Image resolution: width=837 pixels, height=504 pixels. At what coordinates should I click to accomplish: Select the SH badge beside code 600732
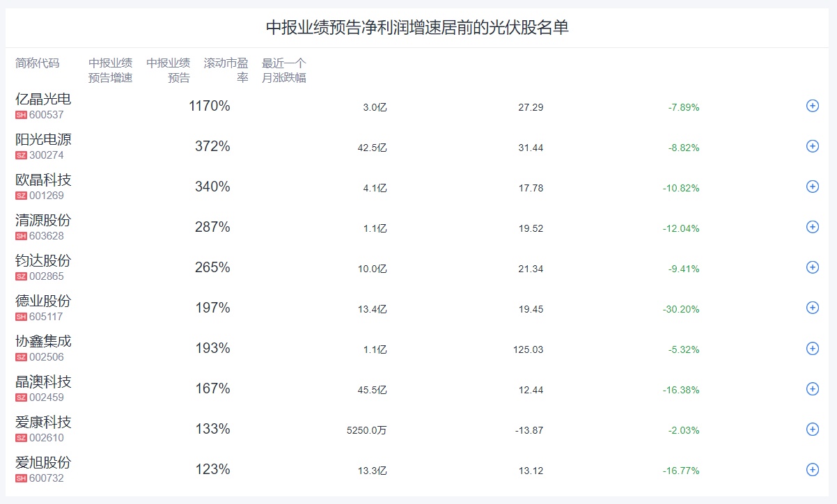point(21,478)
